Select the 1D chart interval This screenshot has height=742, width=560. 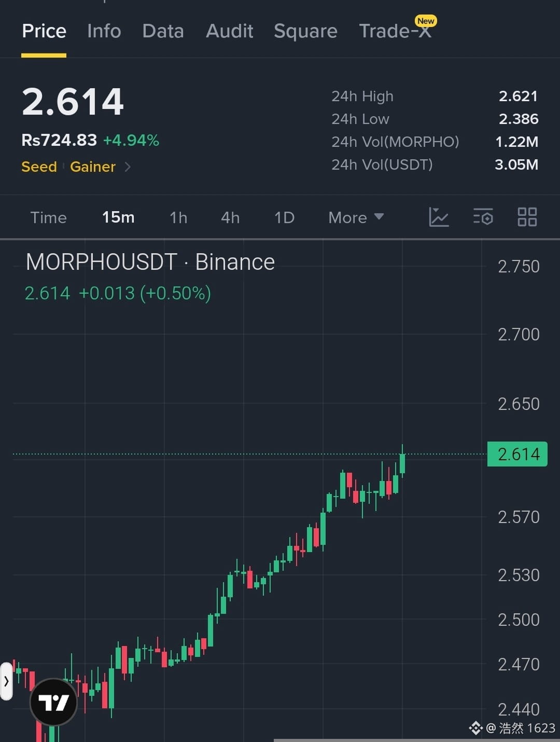[x=284, y=217]
